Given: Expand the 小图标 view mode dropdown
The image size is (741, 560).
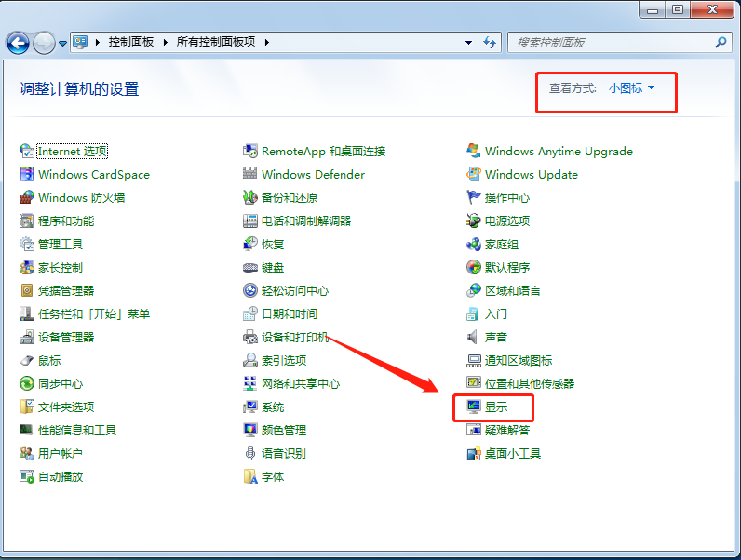Looking at the screenshot, I should click(632, 88).
